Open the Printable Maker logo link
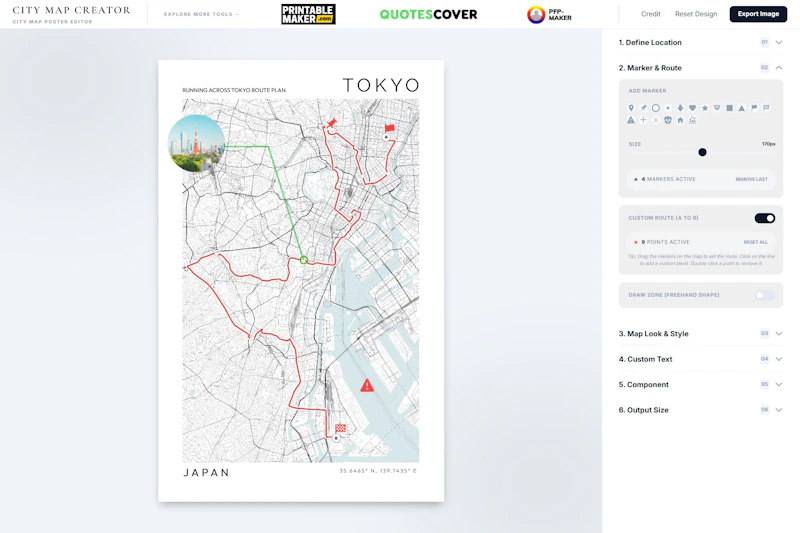 click(308, 14)
